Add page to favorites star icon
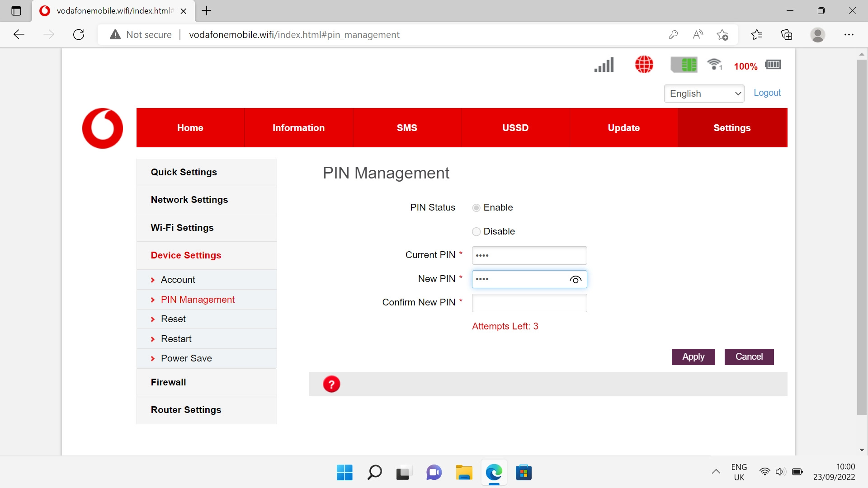 (722, 35)
